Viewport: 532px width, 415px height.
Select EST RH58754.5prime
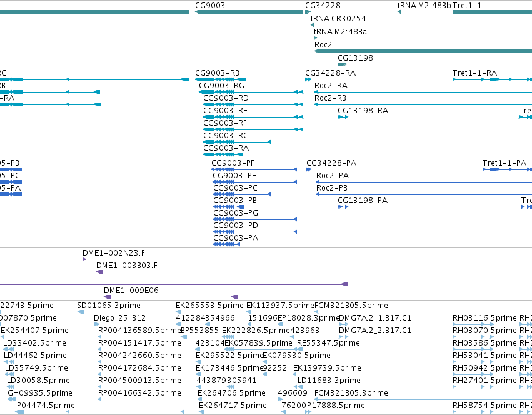(484, 406)
